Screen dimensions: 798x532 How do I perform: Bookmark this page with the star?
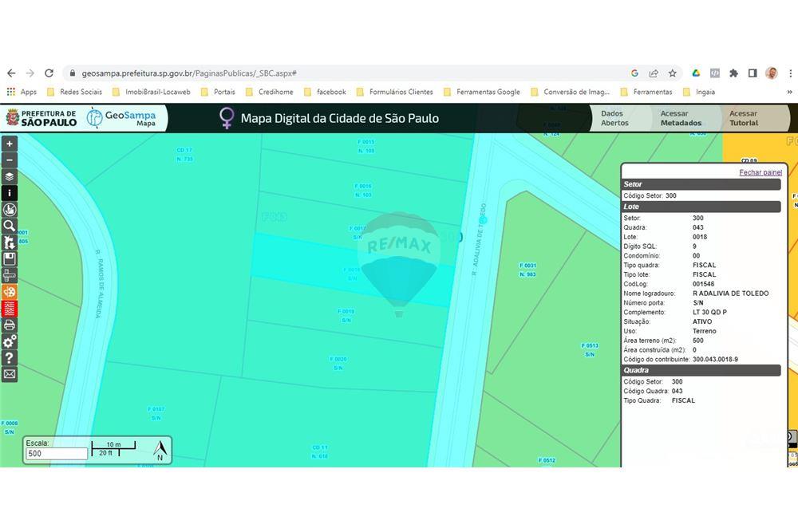point(673,73)
